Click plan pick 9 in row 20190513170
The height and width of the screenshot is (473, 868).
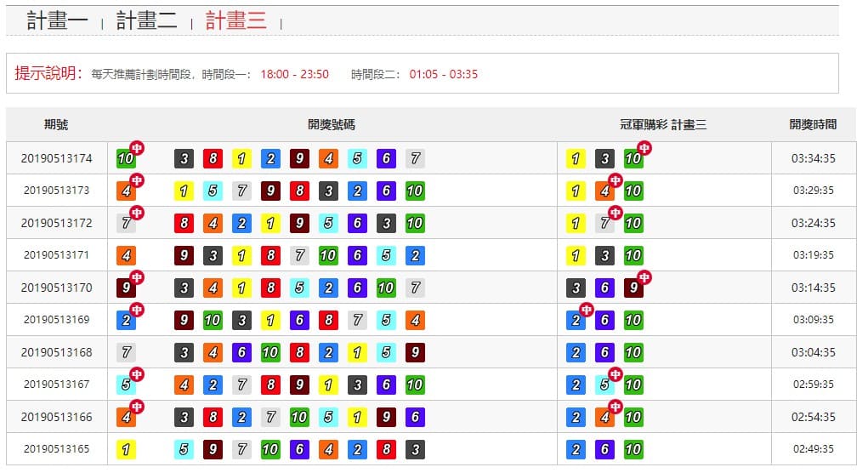tap(633, 288)
